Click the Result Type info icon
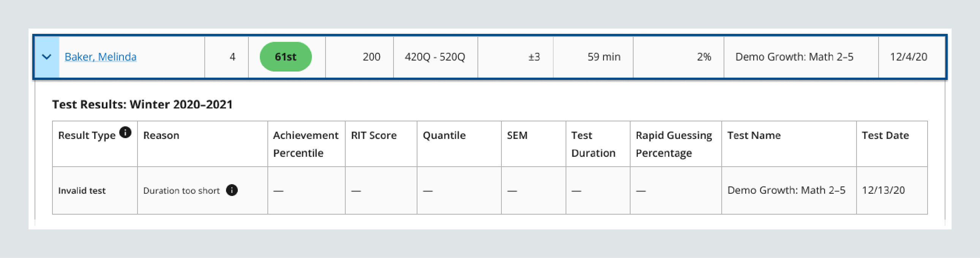 [126, 132]
